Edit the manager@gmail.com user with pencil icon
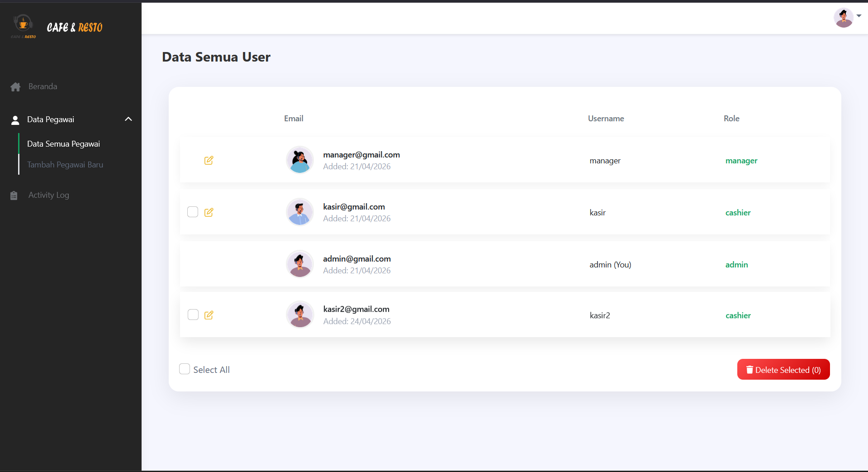The width and height of the screenshot is (868, 472). point(209,160)
